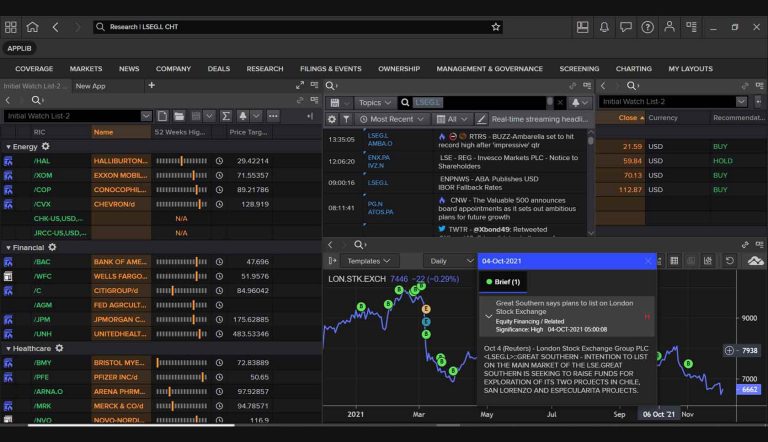
Task: Open right panel watch list dropdown
Action: click(x=741, y=101)
